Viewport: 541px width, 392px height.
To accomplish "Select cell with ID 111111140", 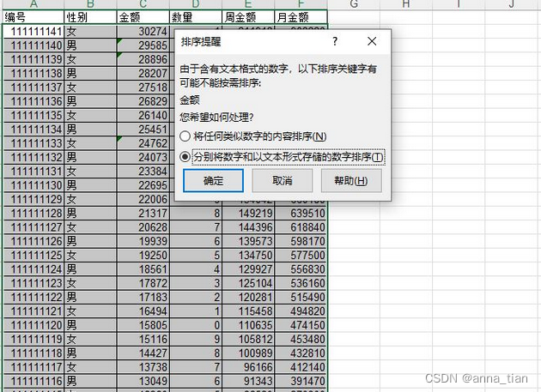I will click(x=33, y=45).
